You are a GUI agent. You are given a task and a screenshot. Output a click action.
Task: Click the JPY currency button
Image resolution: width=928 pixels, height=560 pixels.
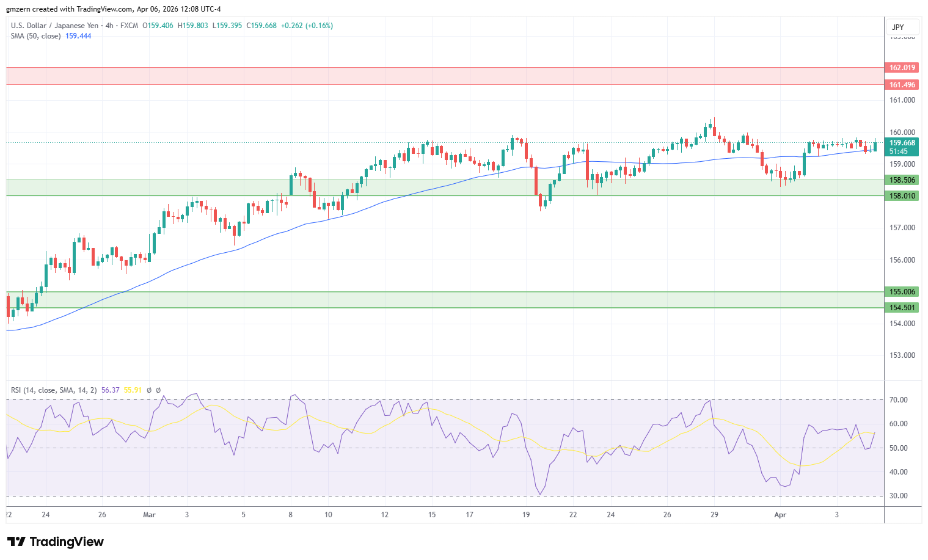[902, 27]
